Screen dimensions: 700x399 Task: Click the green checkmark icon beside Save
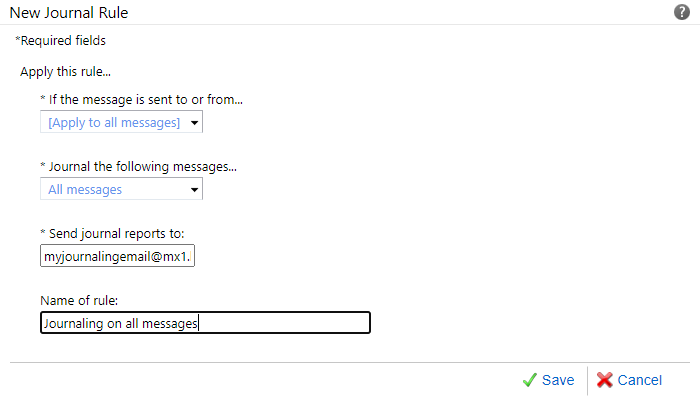529,380
